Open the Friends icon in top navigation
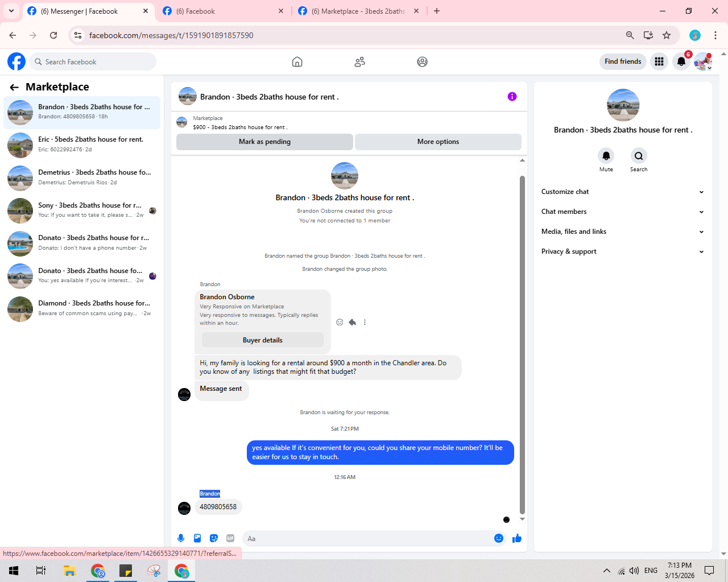This screenshot has height=582, width=728. tap(359, 62)
